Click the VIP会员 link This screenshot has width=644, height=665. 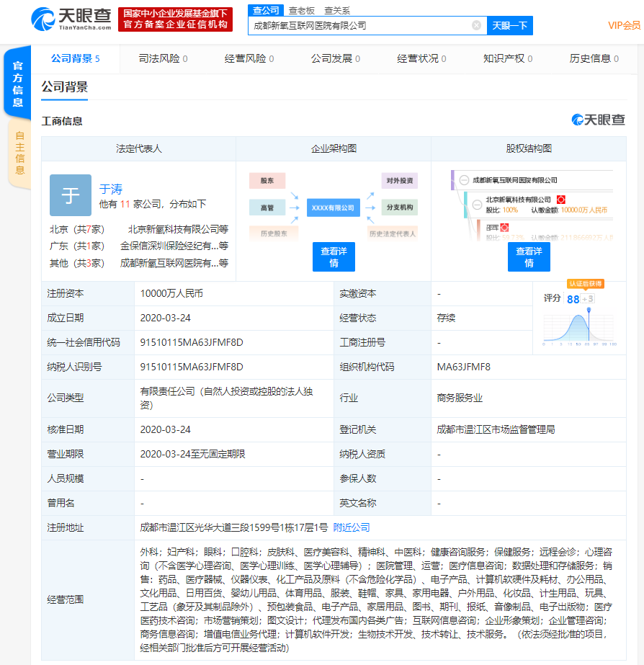click(624, 25)
